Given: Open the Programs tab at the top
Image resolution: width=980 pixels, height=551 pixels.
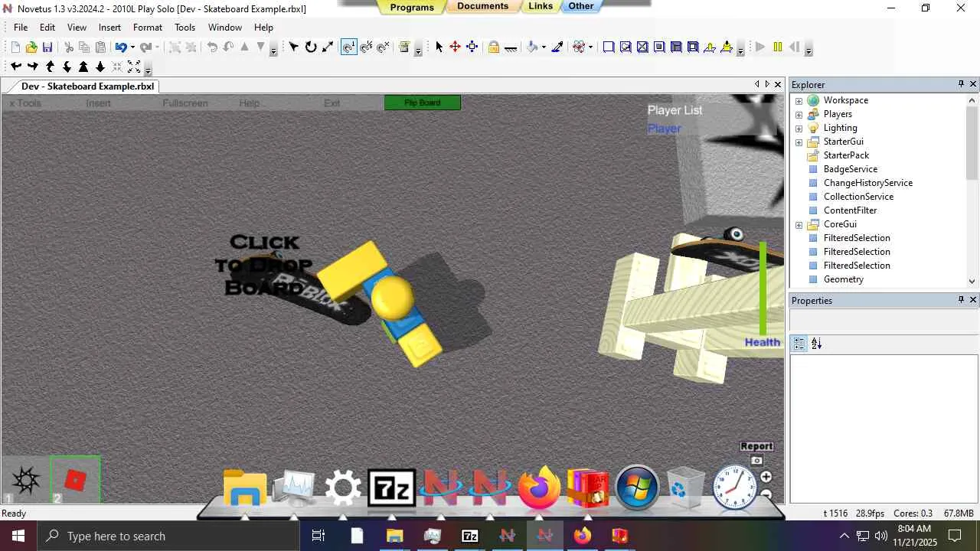Looking at the screenshot, I should coord(412,7).
